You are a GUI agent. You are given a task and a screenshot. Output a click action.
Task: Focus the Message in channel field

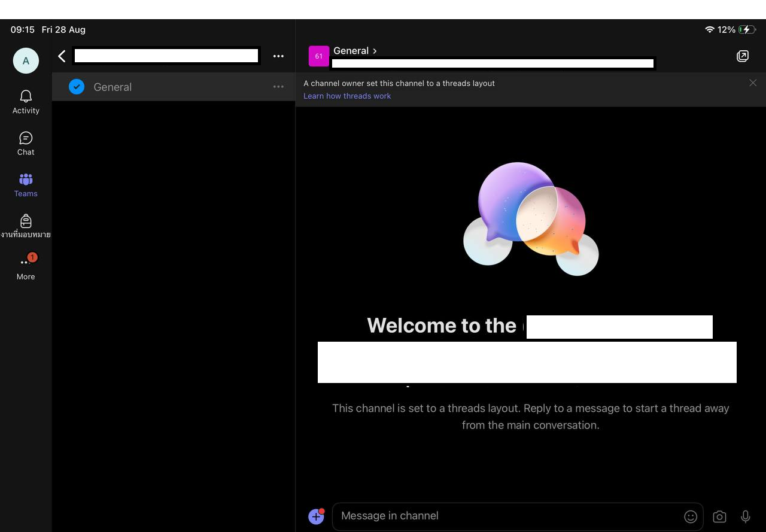[x=518, y=516]
